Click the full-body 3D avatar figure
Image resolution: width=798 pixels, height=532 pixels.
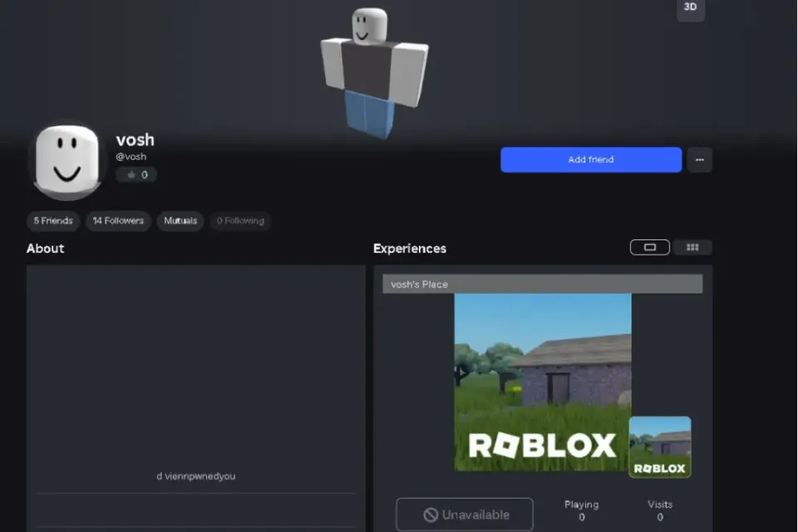click(373, 71)
